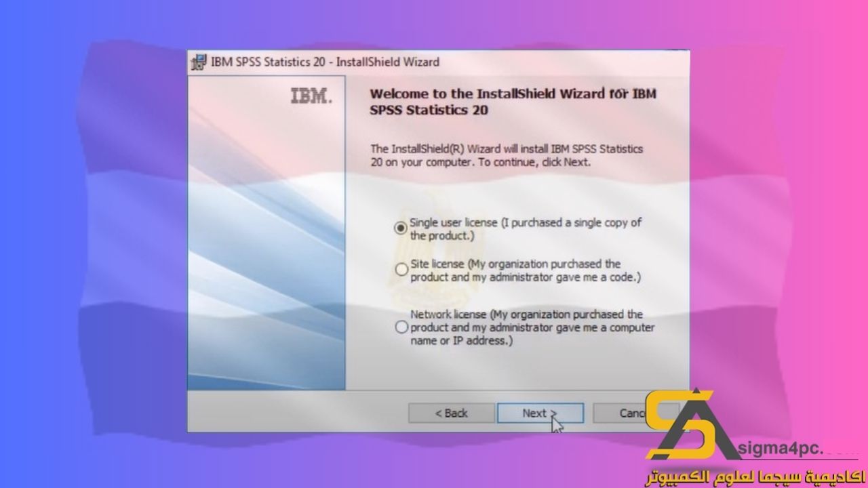
Task: Click the installer icon in title bar
Action: 199,62
